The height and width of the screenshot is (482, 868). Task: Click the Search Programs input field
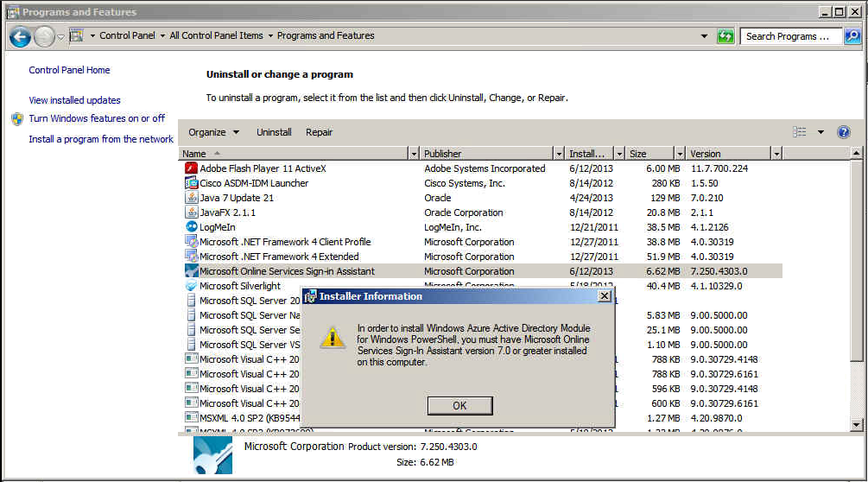(790, 36)
